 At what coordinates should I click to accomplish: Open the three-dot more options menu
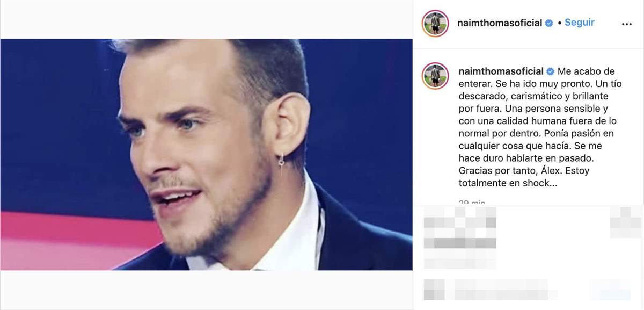(626, 24)
